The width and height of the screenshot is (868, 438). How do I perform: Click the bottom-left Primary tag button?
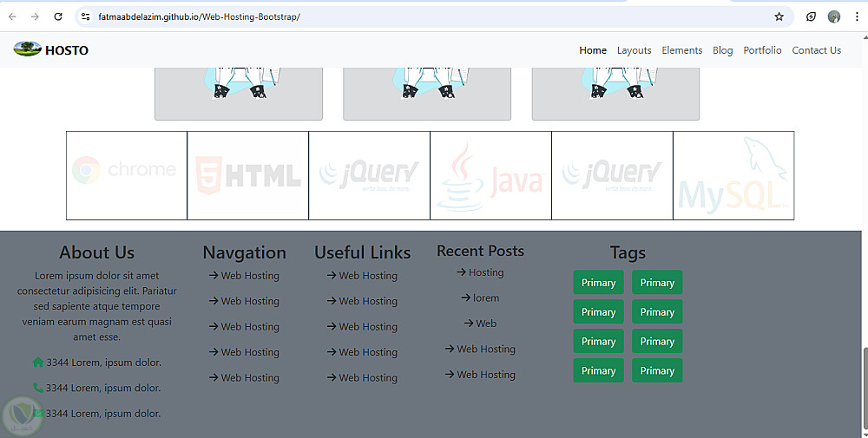598,370
